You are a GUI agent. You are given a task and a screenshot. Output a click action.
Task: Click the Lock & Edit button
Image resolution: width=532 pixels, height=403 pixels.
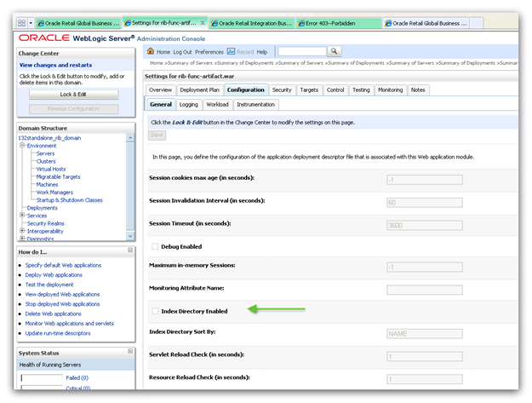73,95
